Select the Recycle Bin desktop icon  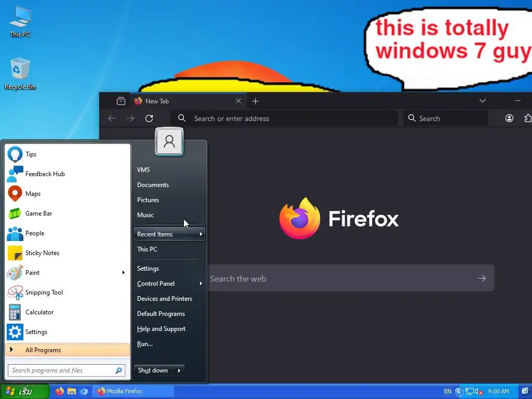(x=20, y=74)
